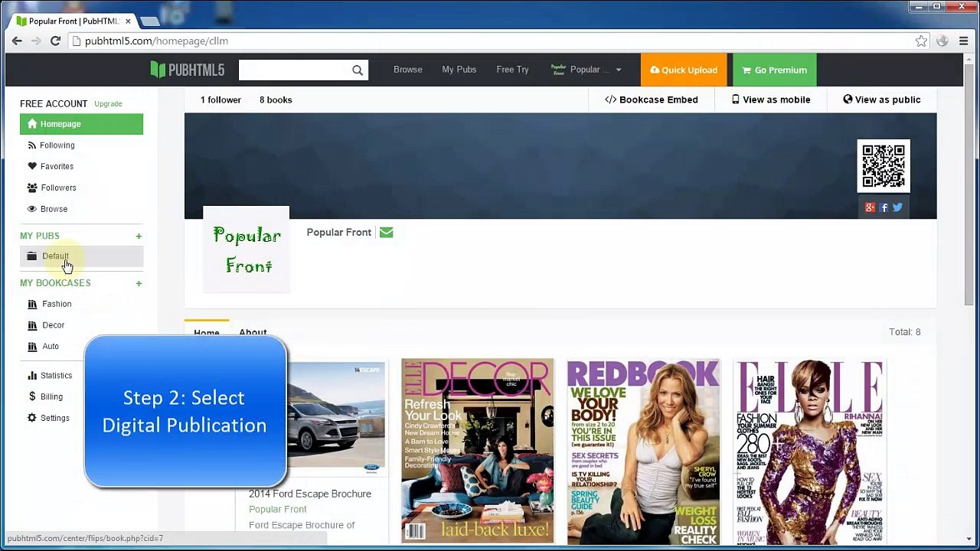Open the Homepage sidebar item

click(x=81, y=124)
